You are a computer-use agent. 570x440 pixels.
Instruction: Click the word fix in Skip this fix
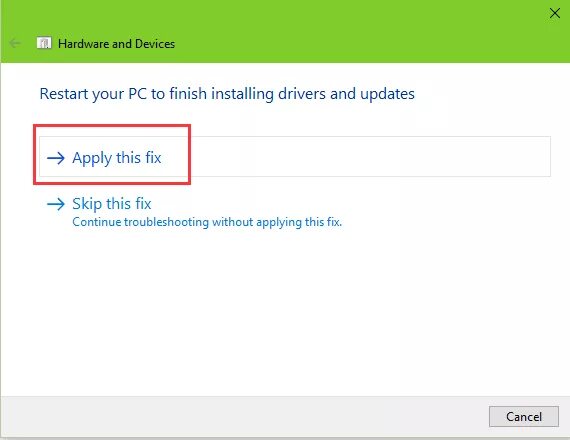(143, 204)
